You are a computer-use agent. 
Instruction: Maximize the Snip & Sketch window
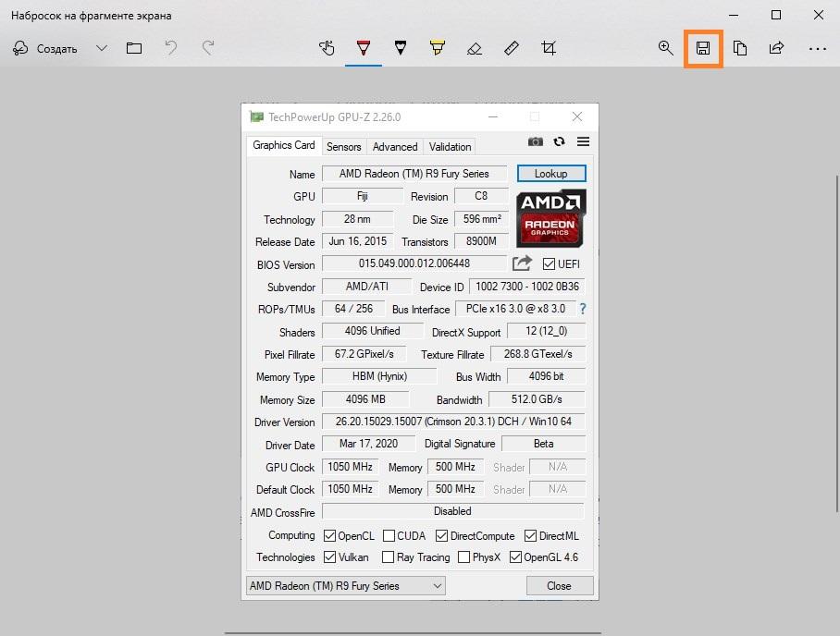(776, 15)
